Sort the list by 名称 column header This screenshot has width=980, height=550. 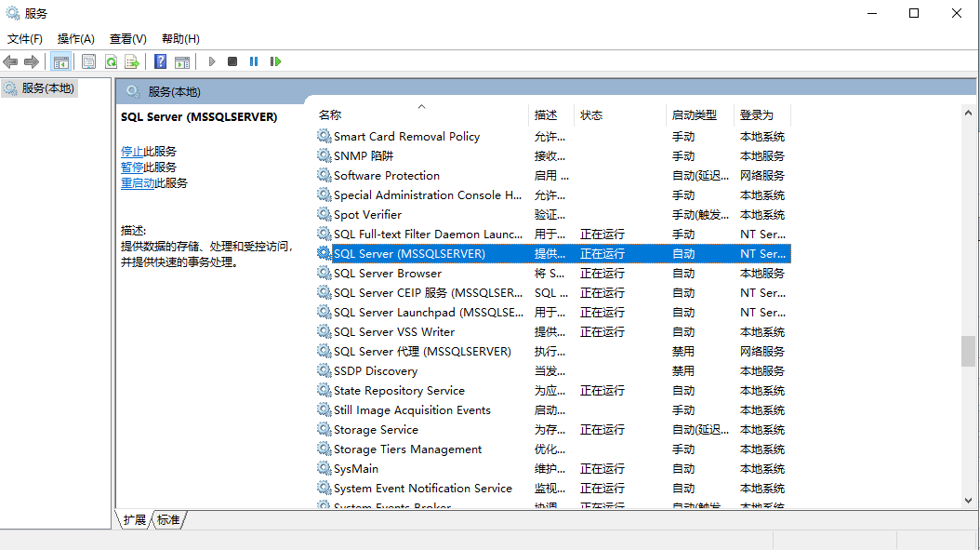330,115
